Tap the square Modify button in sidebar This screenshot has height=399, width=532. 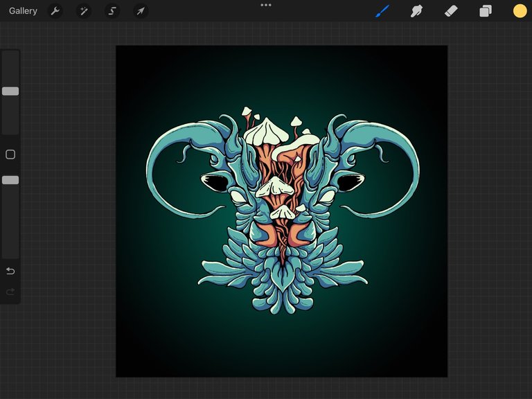pyautogui.click(x=10, y=154)
